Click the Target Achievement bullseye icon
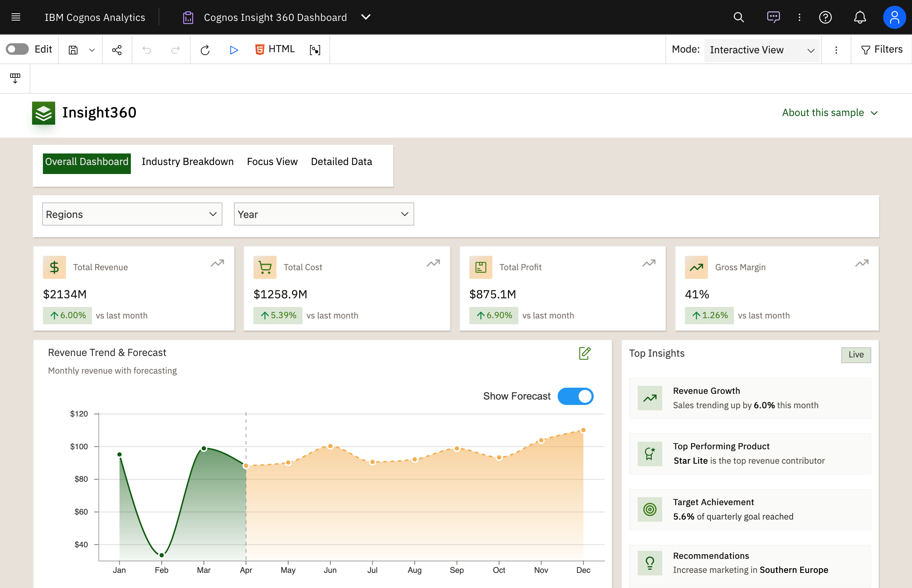The image size is (912, 588). [650, 509]
